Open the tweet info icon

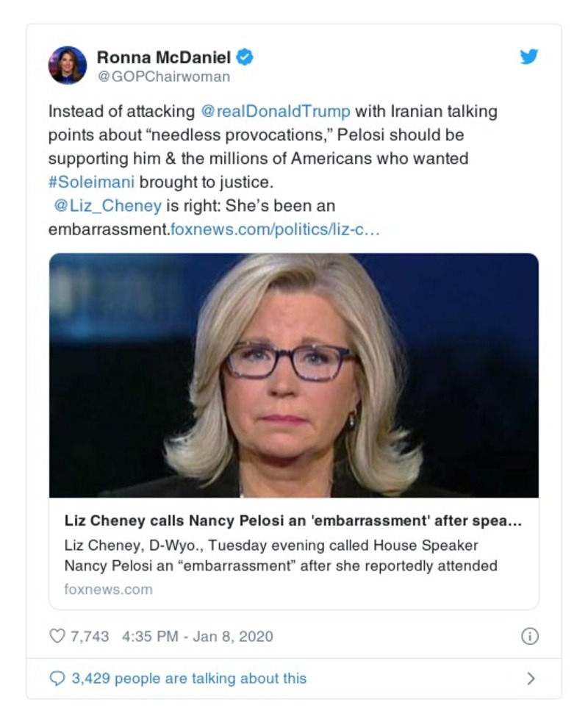tap(529, 637)
